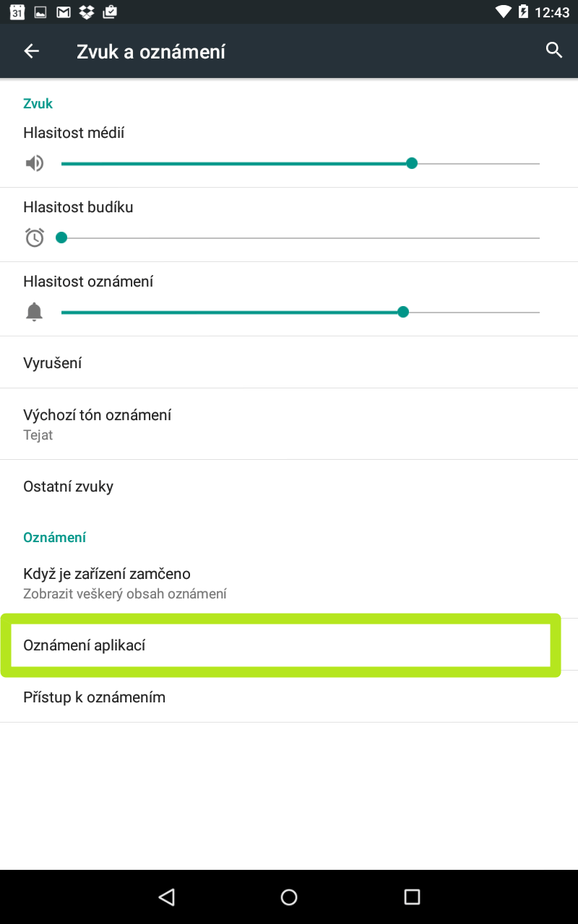Tap the back arrow in the header
Screen dimensions: 578x924
click(x=32, y=51)
